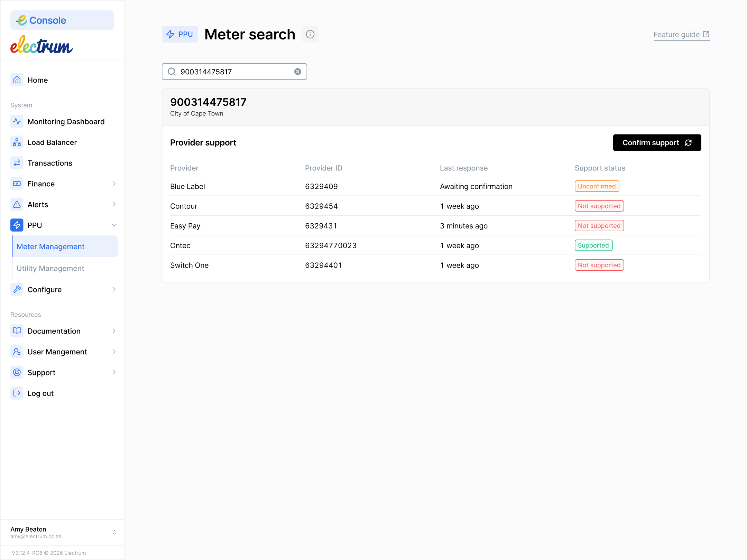Click the Ontec provider name

[x=180, y=245]
